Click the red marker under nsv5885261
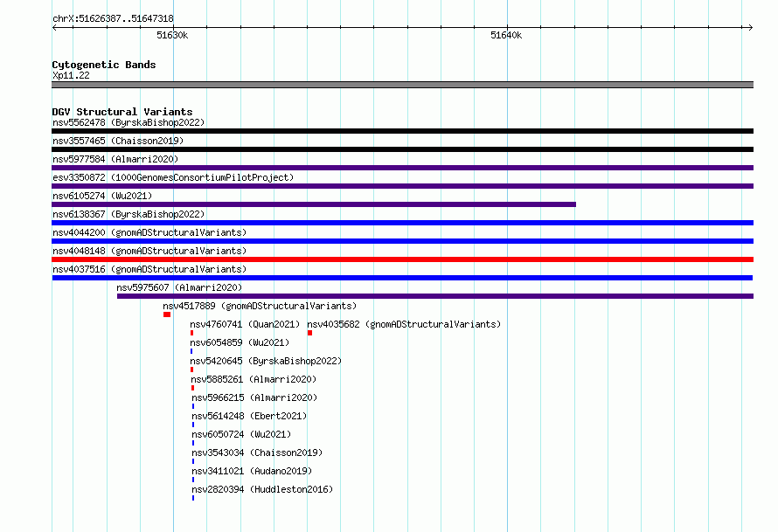 click(193, 388)
